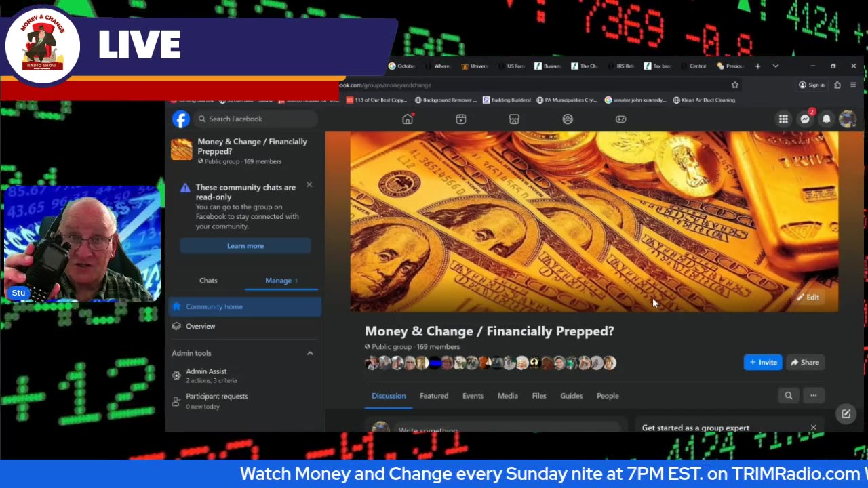Switch to the 'Central' browser tab

pyautogui.click(x=694, y=66)
